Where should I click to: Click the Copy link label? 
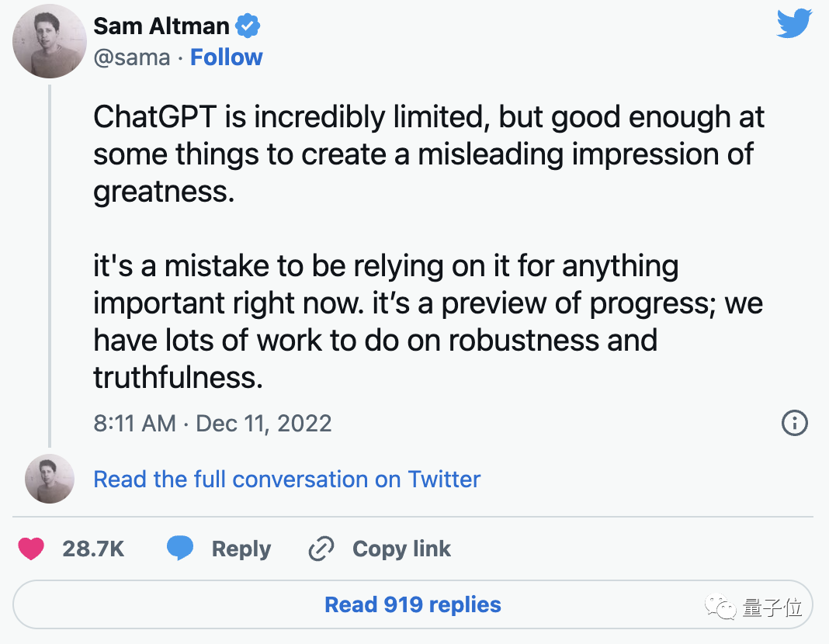tap(401, 549)
